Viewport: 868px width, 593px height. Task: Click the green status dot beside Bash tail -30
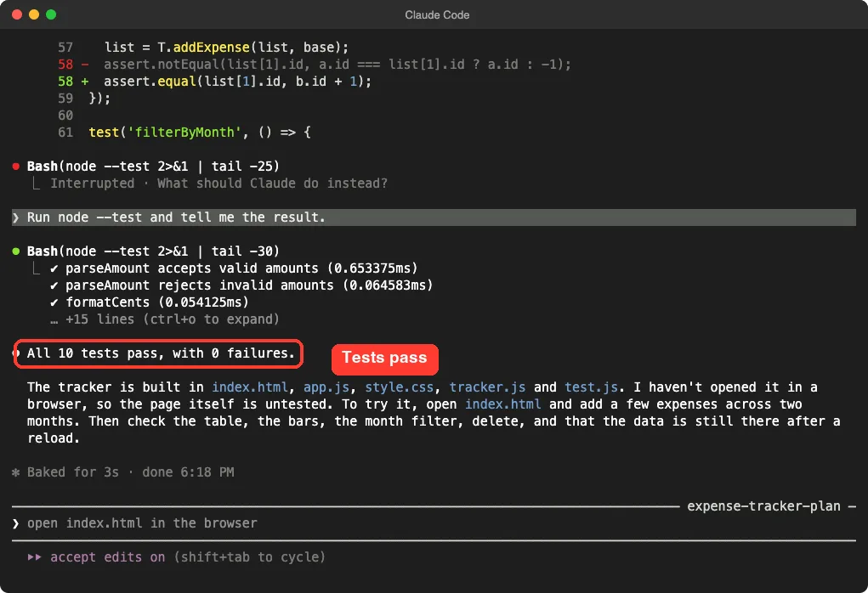[16, 251]
